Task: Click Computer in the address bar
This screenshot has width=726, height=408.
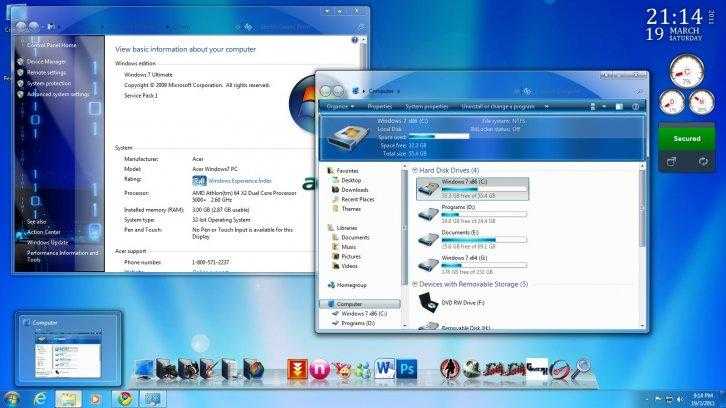Action: pyautogui.click(x=381, y=91)
